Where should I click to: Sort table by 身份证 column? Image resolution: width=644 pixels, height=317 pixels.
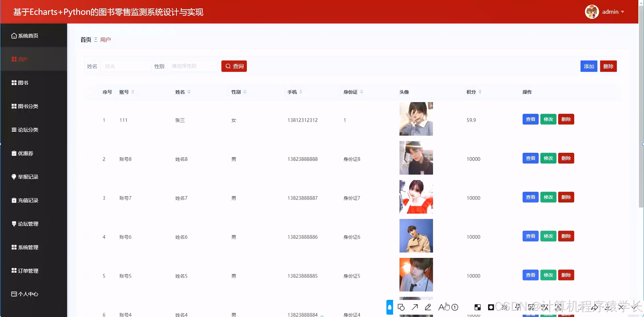point(362,92)
